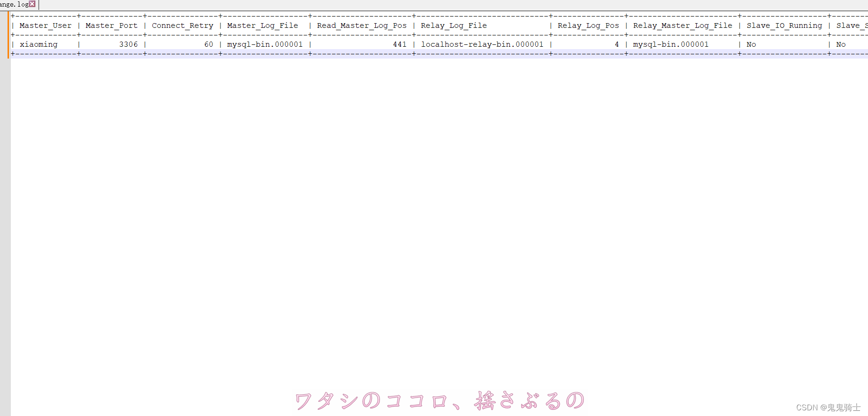Click the Connect_Retry column header text
This screenshot has width=868, height=416.
183,25
